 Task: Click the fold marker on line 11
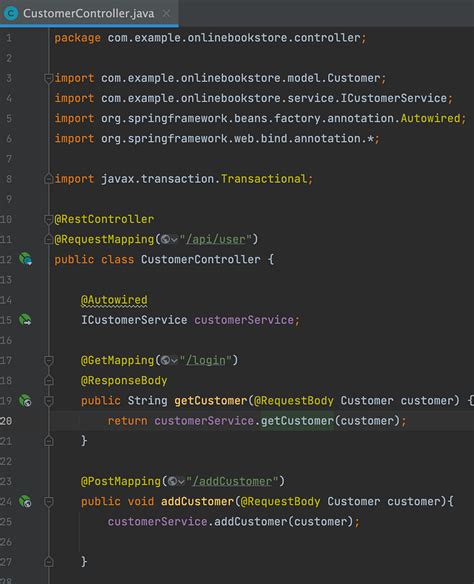point(48,239)
